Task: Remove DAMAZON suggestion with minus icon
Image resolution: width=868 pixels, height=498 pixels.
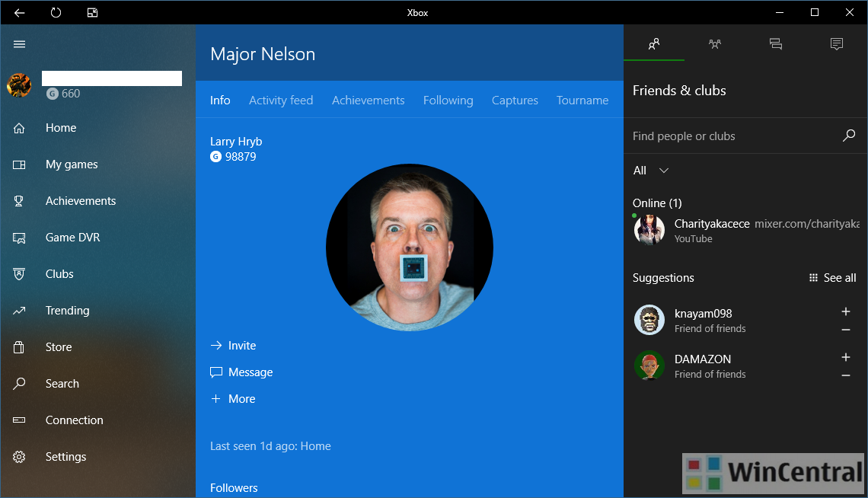Action: pos(846,375)
